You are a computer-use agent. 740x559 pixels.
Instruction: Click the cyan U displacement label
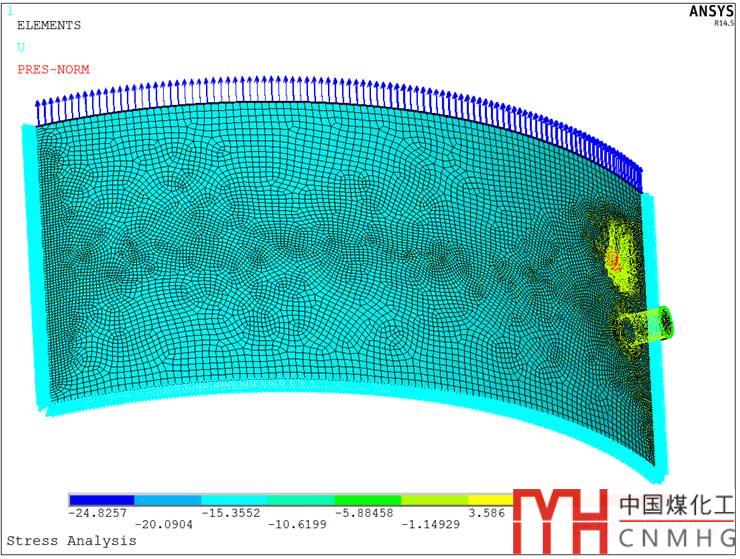[21, 47]
